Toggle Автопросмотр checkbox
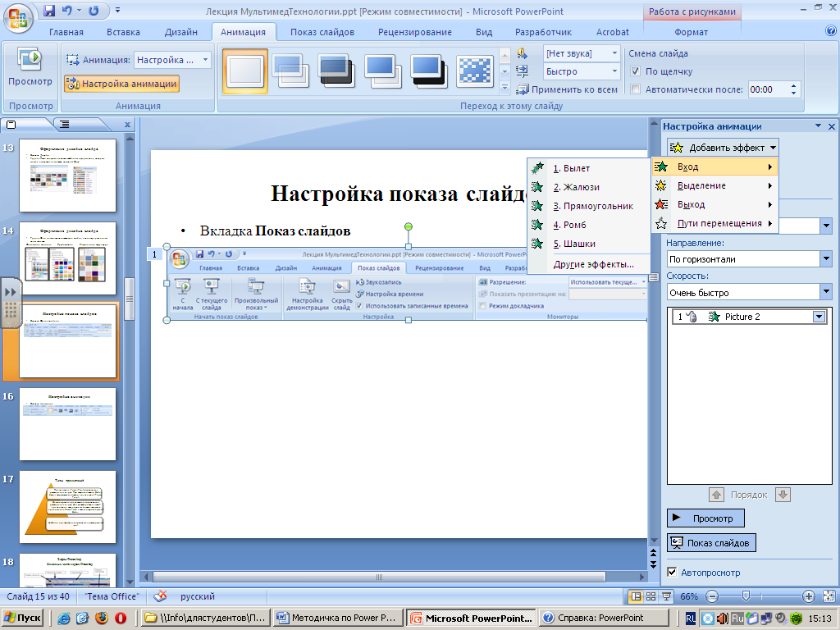 tap(672, 572)
